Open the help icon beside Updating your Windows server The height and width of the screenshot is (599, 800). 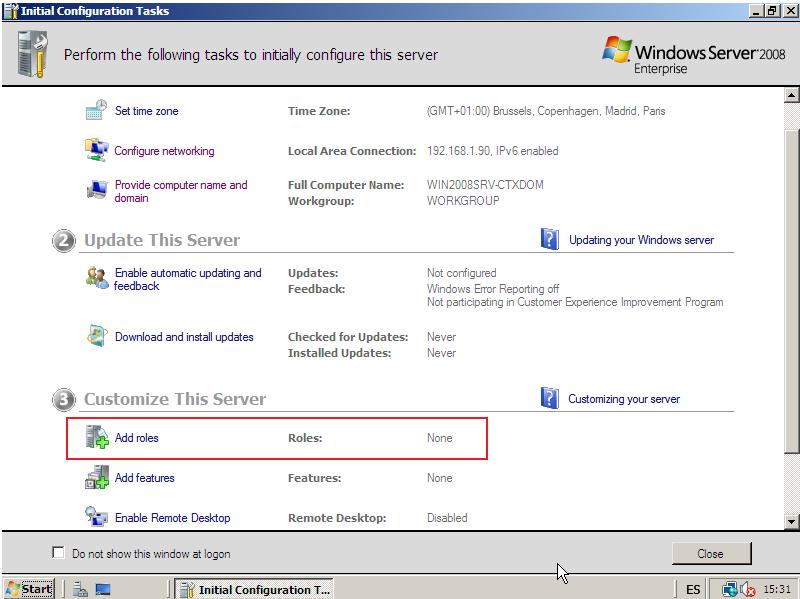pyautogui.click(x=551, y=239)
